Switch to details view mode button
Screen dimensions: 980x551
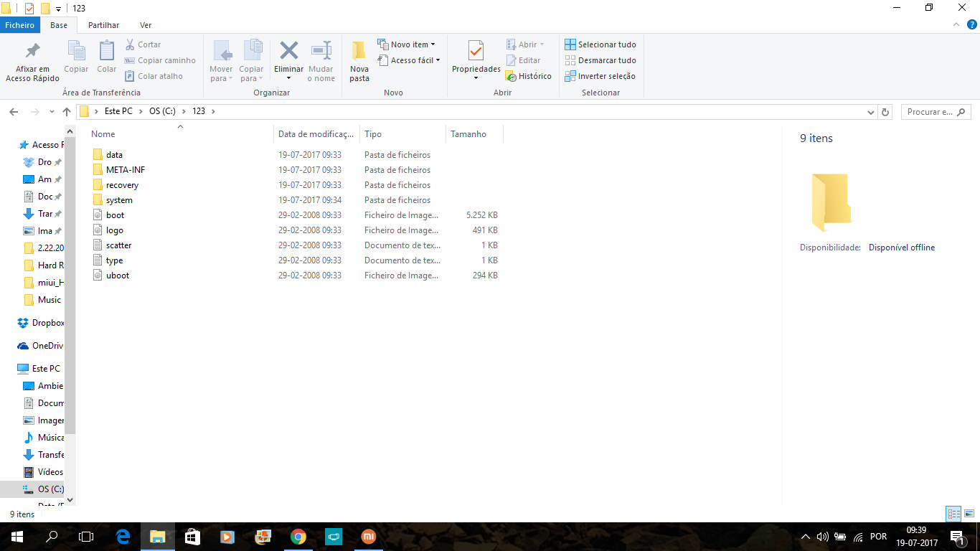pos(953,514)
